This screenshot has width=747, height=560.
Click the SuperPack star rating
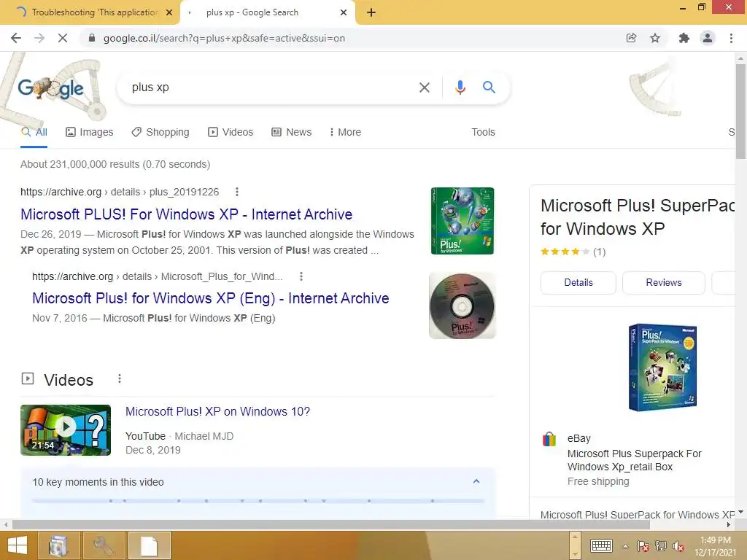point(565,252)
